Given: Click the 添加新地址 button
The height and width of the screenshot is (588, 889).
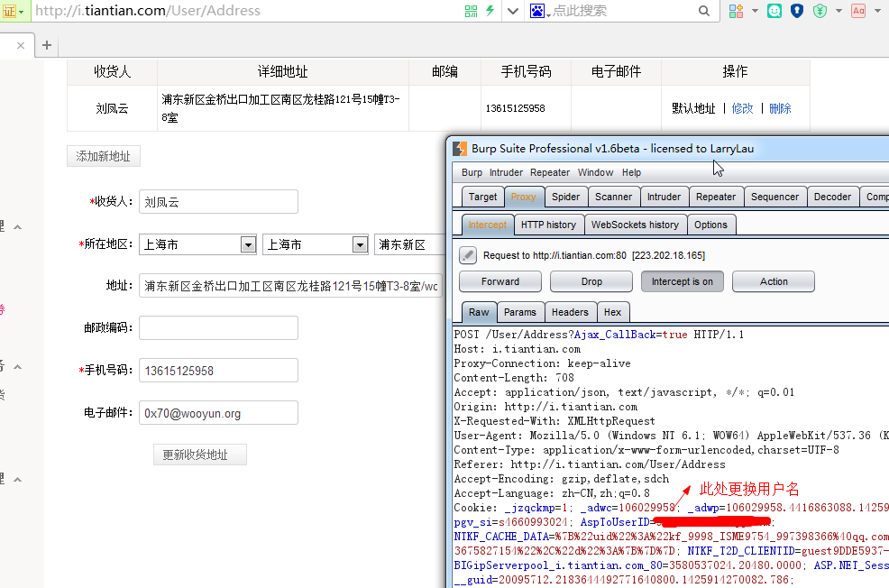Looking at the screenshot, I should point(103,156).
